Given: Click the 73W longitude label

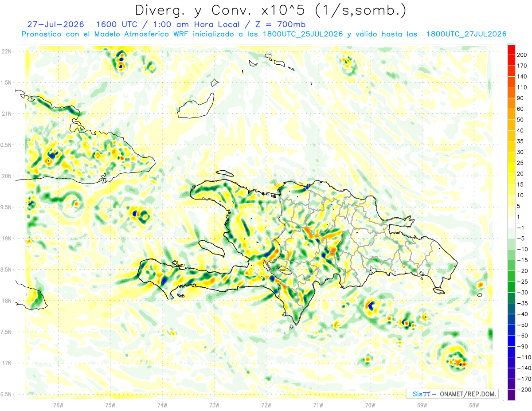Looking at the screenshot, I should tap(214, 404).
